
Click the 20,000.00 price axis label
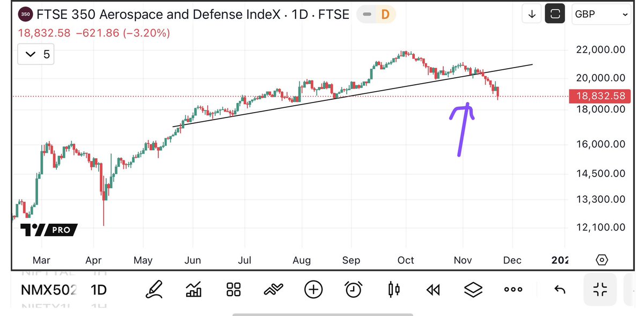coord(601,78)
